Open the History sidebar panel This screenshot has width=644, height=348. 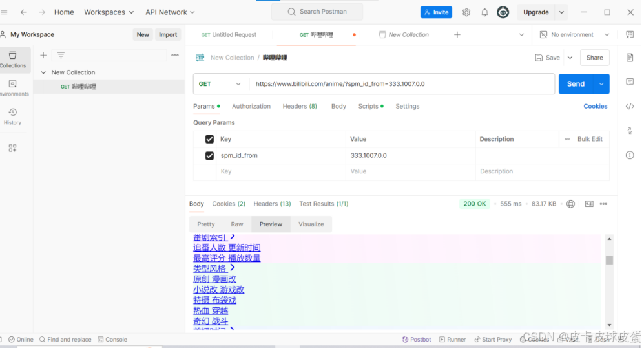pos(13,116)
